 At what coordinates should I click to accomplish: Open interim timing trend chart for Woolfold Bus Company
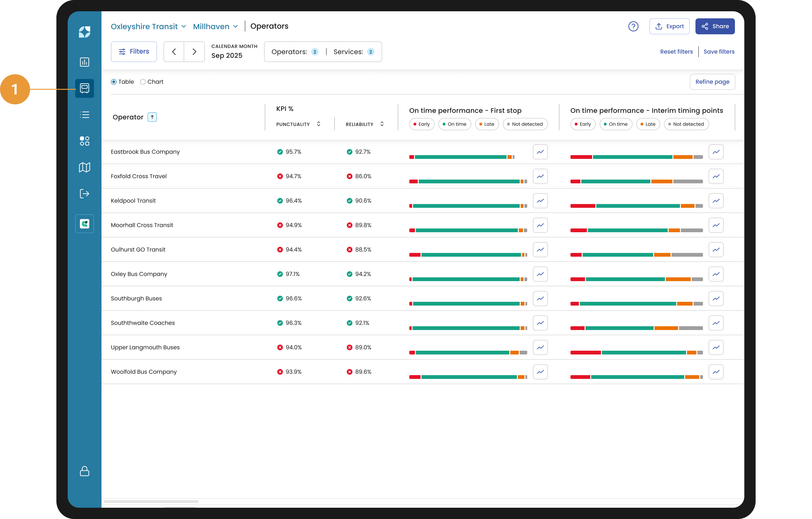(716, 372)
